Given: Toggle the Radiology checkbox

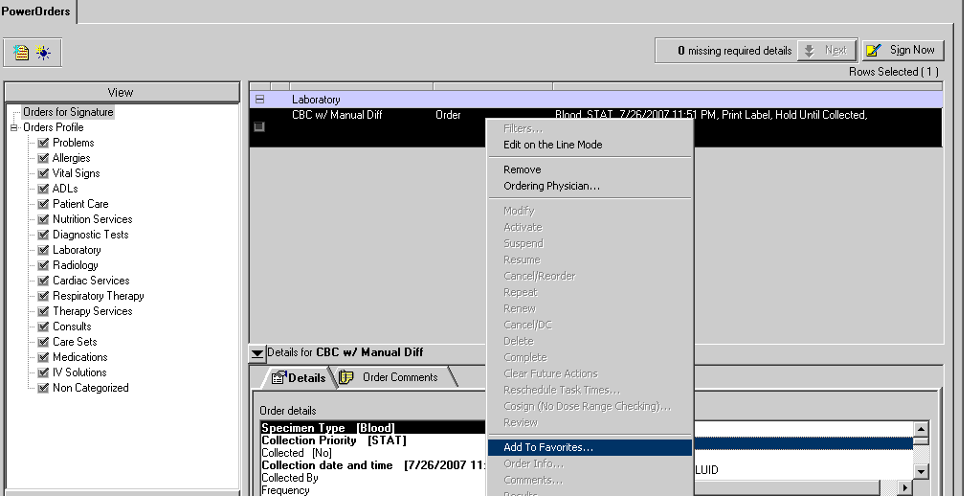Looking at the screenshot, I should 43,265.
